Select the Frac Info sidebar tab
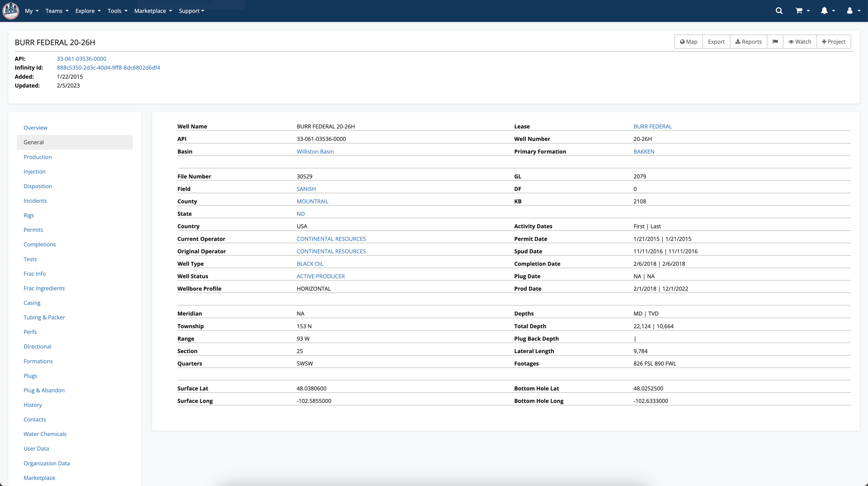 tap(35, 274)
